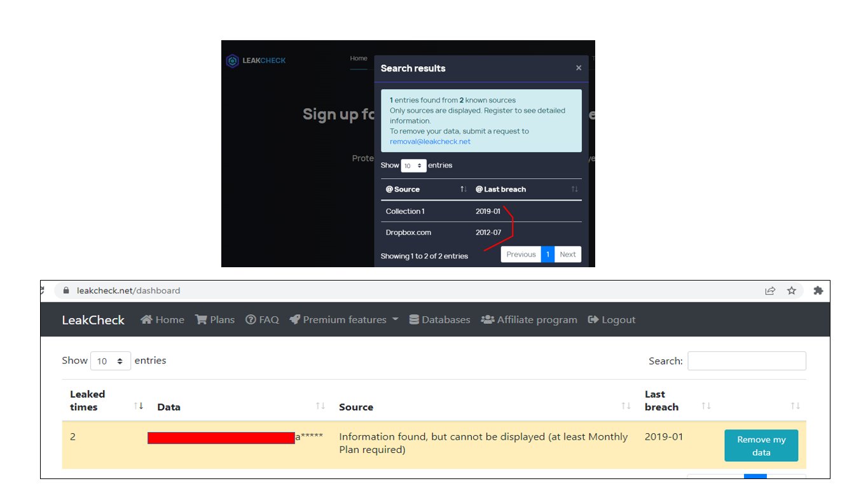The image size is (868, 488).
Task: Click the Databases stacked-disks icon
Action: coord(415,319)
